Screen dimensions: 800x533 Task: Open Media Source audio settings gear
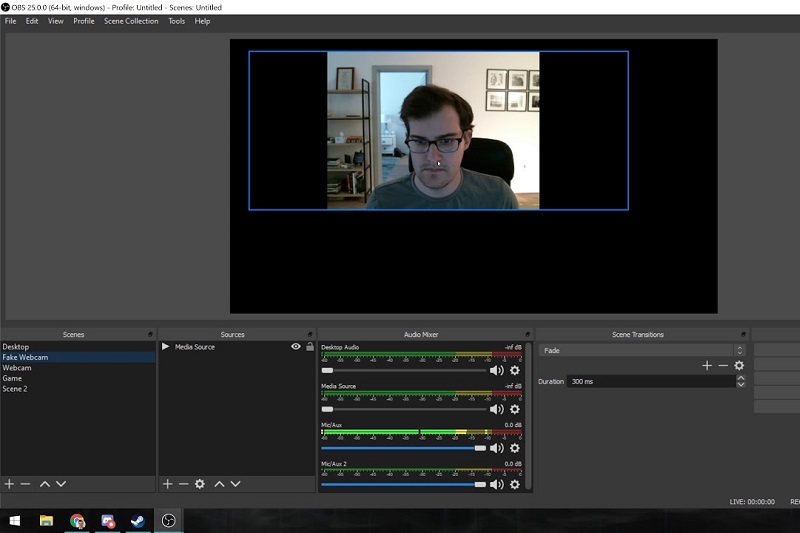click(515, 409)
